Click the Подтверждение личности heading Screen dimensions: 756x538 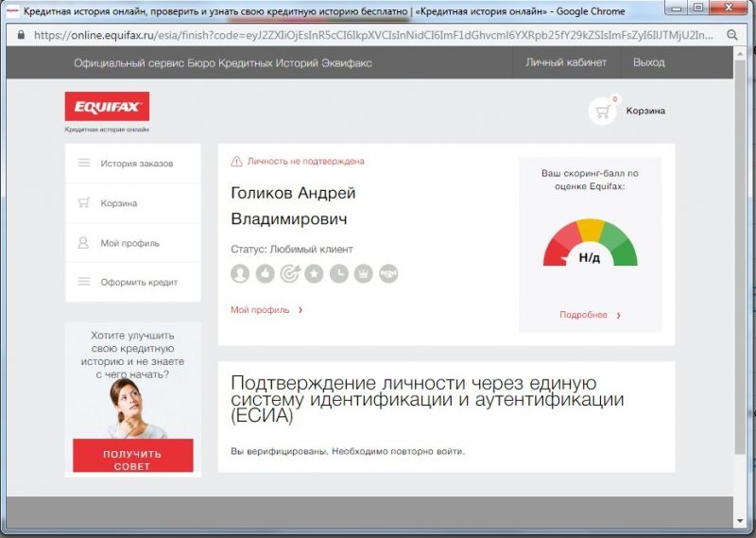[427, 399]
